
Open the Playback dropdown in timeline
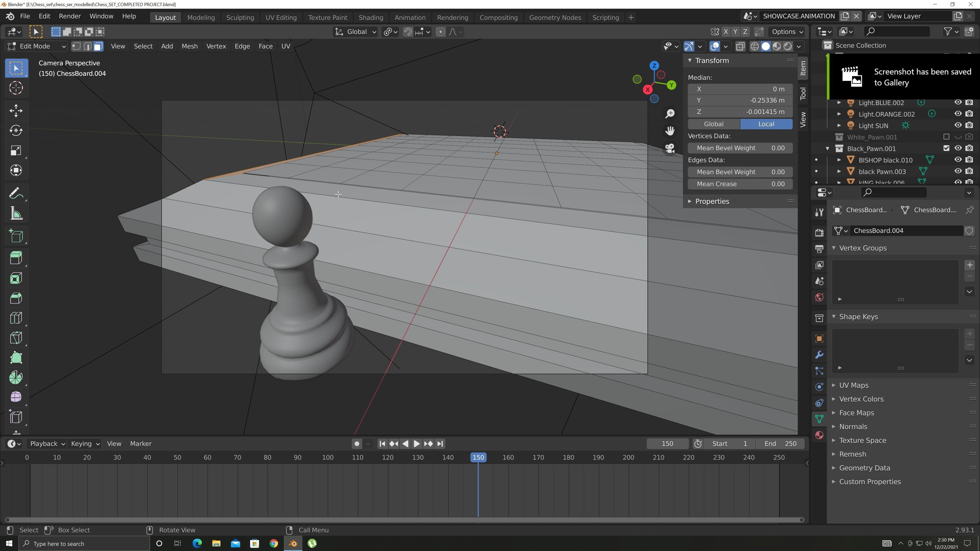click(x=47, y=444)
